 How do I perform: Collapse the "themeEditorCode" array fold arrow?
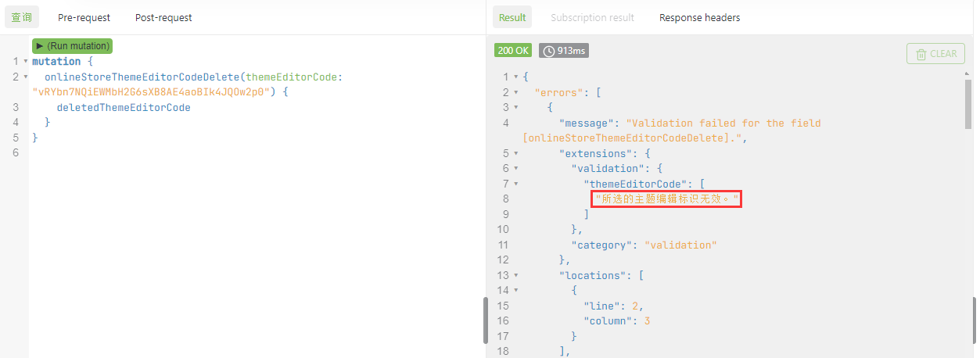515,184
